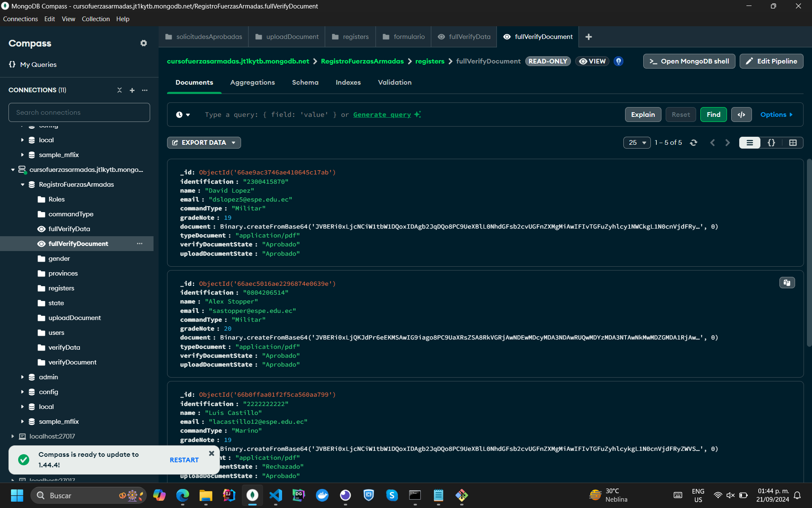This screenshot has width=812, height=508.
Task: Switch to formulario tab
Action: coord(403,37)
